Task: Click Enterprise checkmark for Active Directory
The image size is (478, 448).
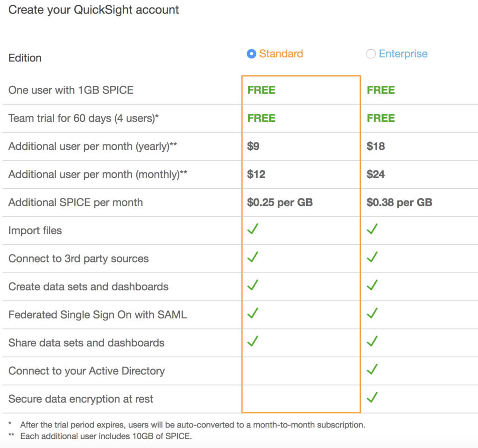Action: 372,370
